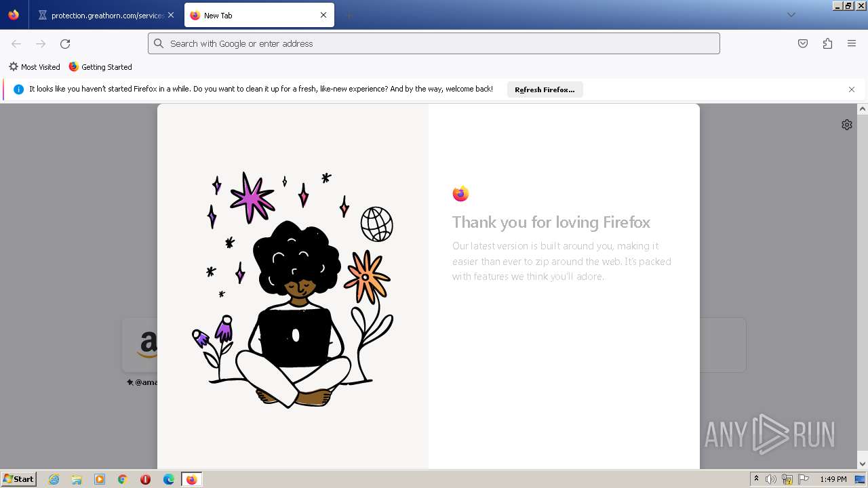The image size is (868, 488).
Task: Click the show desktop tray icon
Action: pyautogui.click(x=861, y=479)
